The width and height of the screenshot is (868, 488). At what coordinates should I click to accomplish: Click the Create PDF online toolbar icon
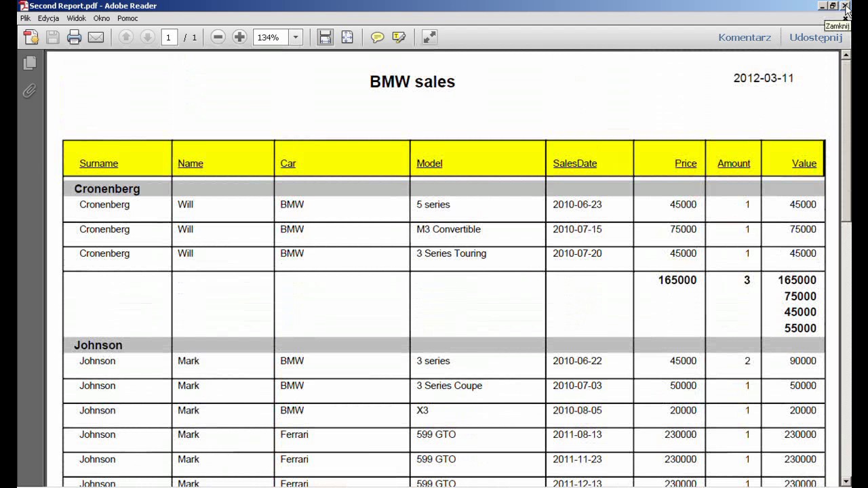coord(31,37)
